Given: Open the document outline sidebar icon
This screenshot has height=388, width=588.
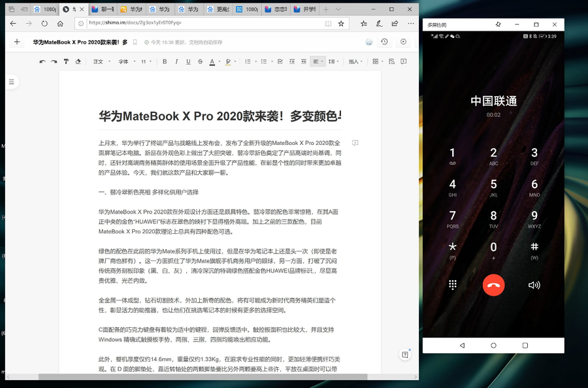Looking at the screenshot, I should [11, 82].
